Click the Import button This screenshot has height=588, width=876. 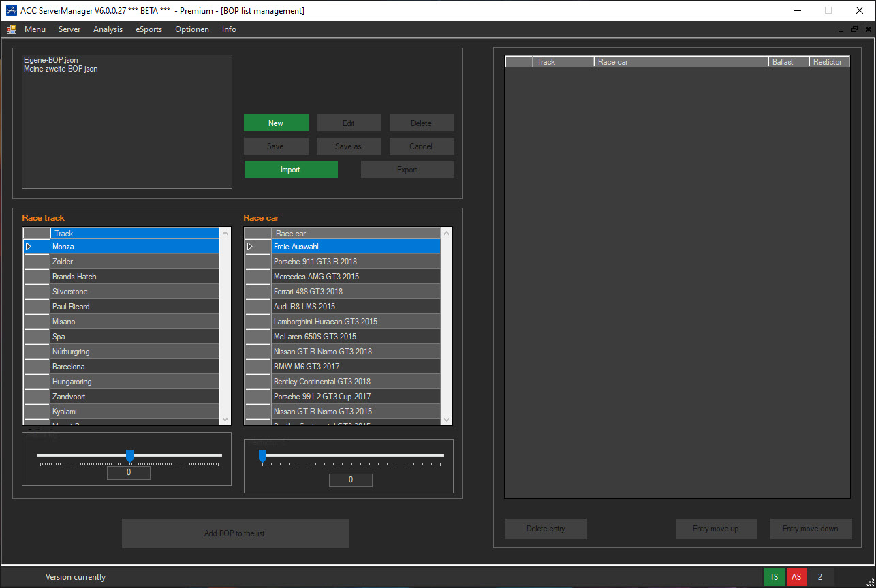point(291,170)
